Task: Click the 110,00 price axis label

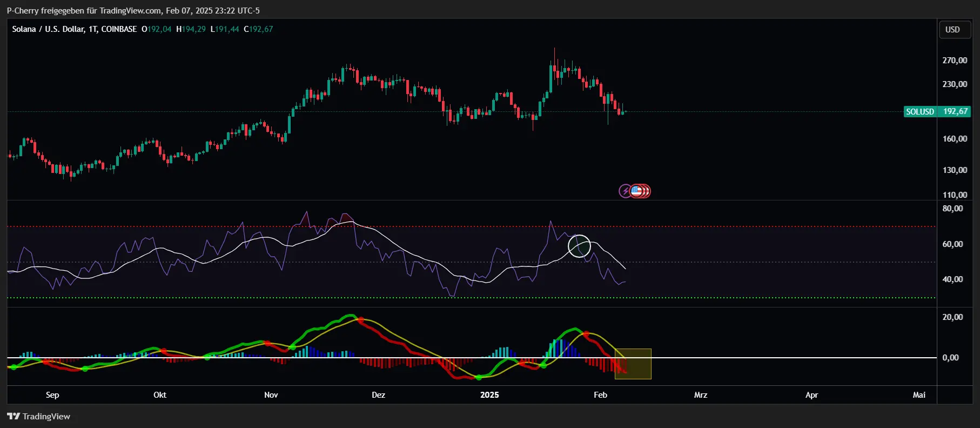Action: [955, 195]
